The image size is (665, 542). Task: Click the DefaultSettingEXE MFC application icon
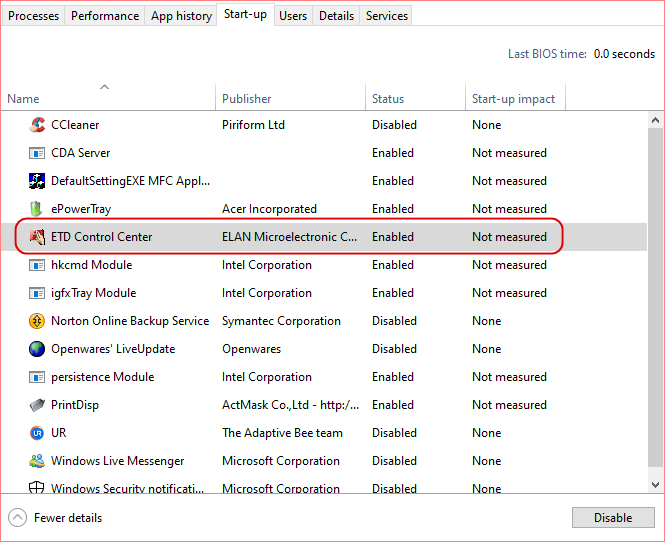point(37,181)
